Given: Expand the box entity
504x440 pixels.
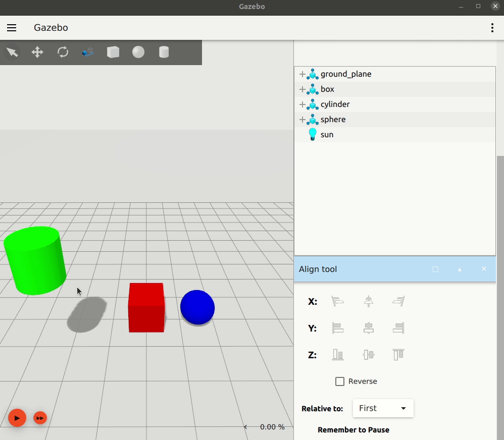Looking at the screenshot, I should pyautogui.click(x=302, y=89).
